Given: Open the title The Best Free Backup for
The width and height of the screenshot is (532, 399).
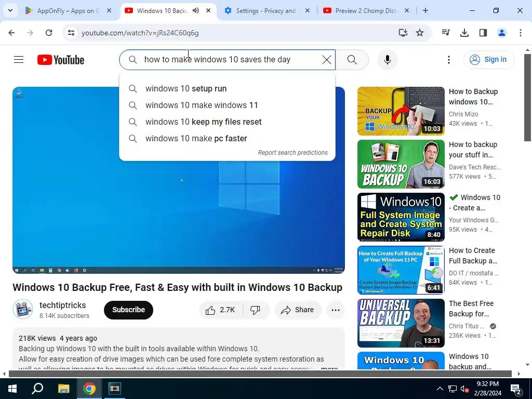Looking at the screenshot, I should coord(471,309).
